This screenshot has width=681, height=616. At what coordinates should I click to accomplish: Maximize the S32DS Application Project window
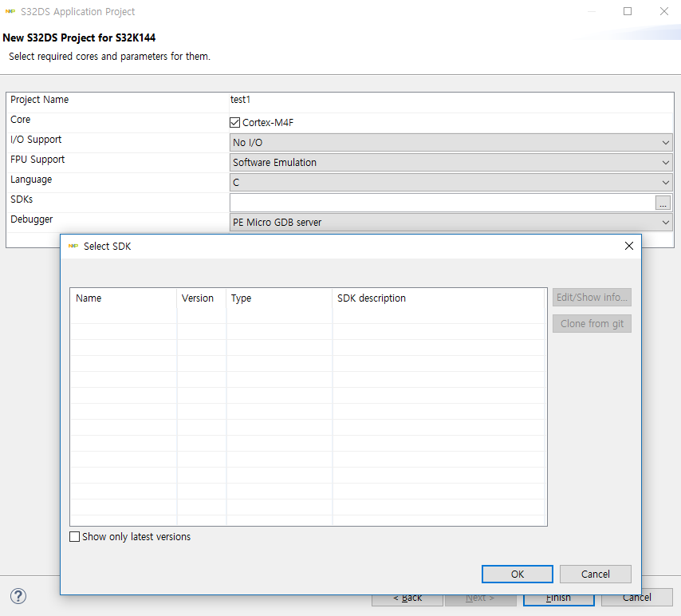(x=628, y=11)
